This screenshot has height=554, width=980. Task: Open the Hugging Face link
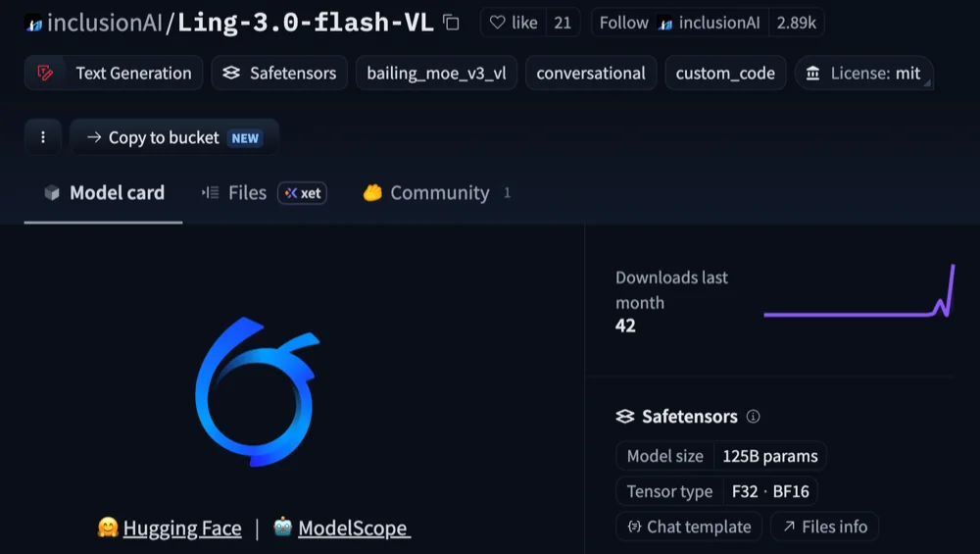(x=182, y=529)
